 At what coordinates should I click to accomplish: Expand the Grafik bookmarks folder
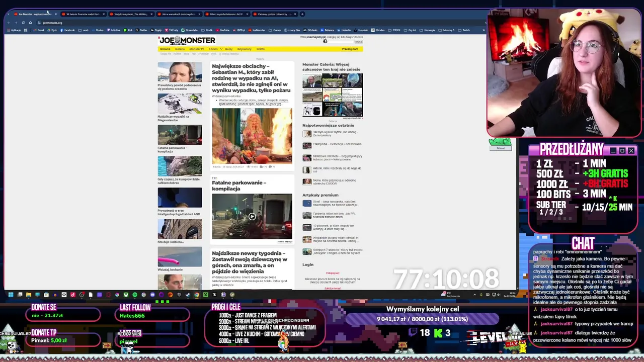coord(207,30)
